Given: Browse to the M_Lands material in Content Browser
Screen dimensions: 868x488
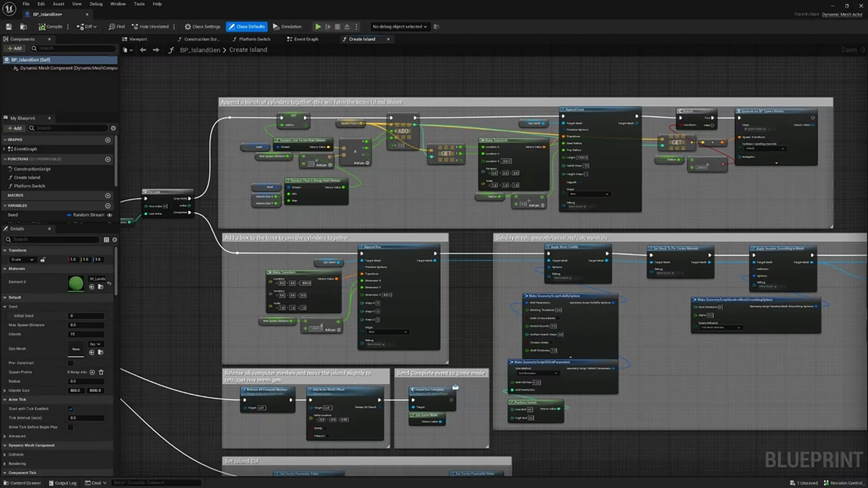Looking at the screenshot, I should (x=101, y=287).
